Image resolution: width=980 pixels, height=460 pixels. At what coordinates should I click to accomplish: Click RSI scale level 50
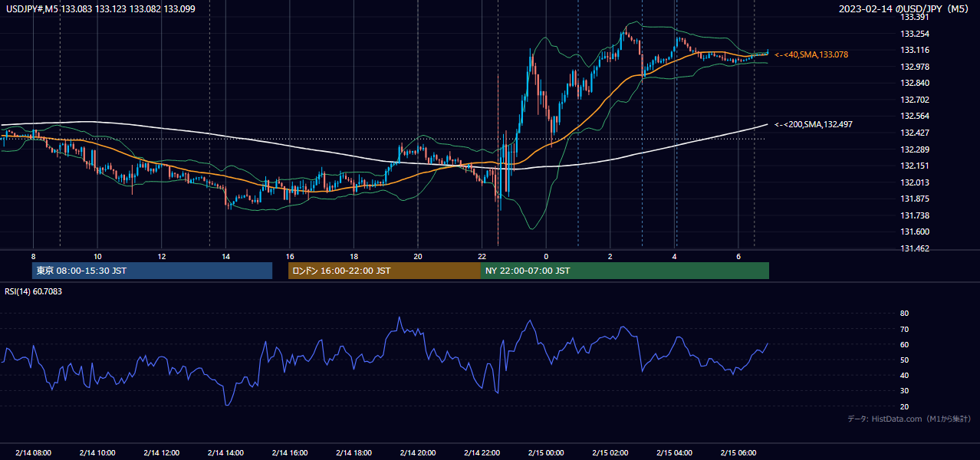[x=904, y=360]
